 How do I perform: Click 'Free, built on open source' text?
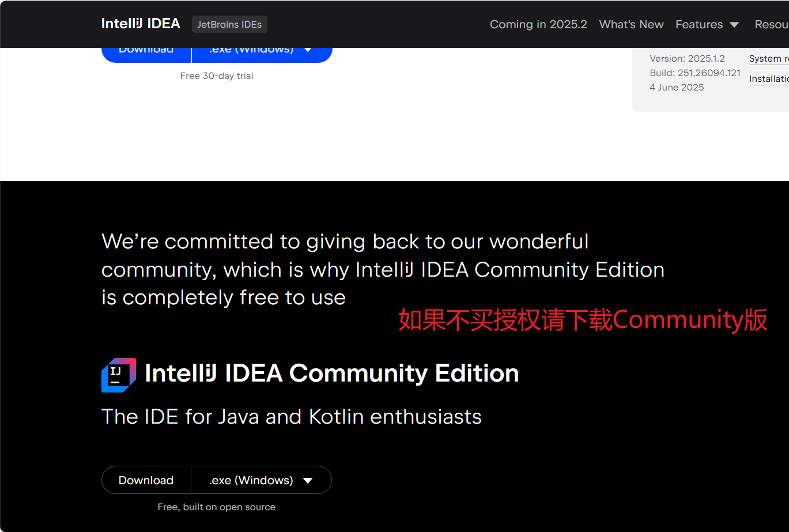point(217,507)
